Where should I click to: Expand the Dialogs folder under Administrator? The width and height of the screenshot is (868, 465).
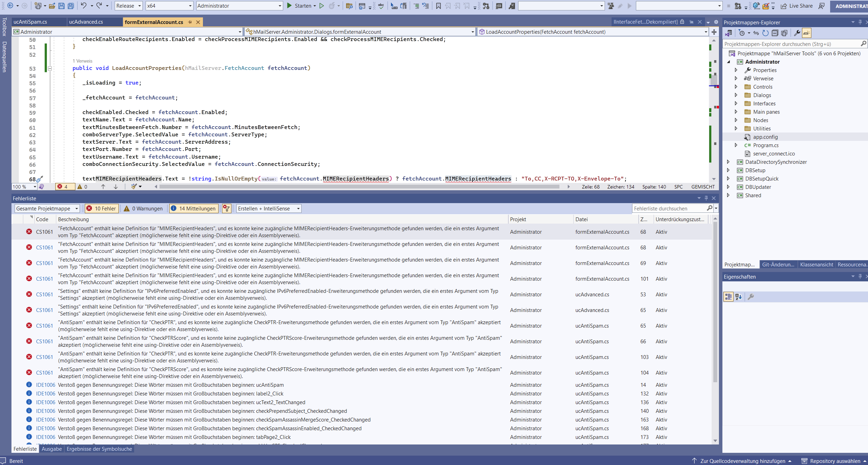click(737, 95)
